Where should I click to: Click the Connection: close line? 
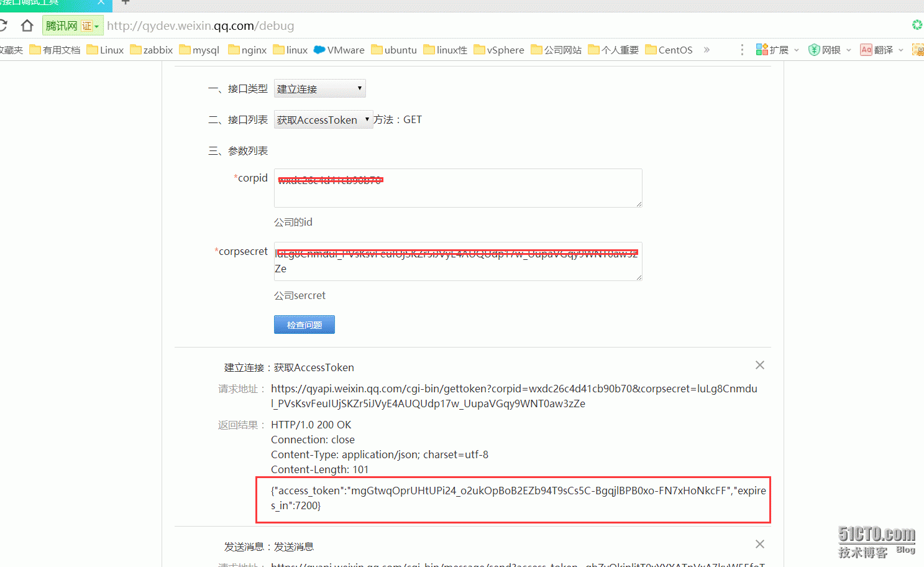(313, 440)
